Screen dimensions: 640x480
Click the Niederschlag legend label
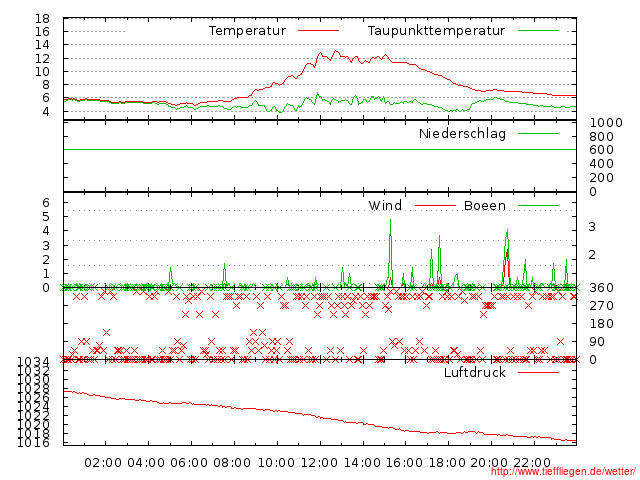pyautogui.click(x=462, y=133)
